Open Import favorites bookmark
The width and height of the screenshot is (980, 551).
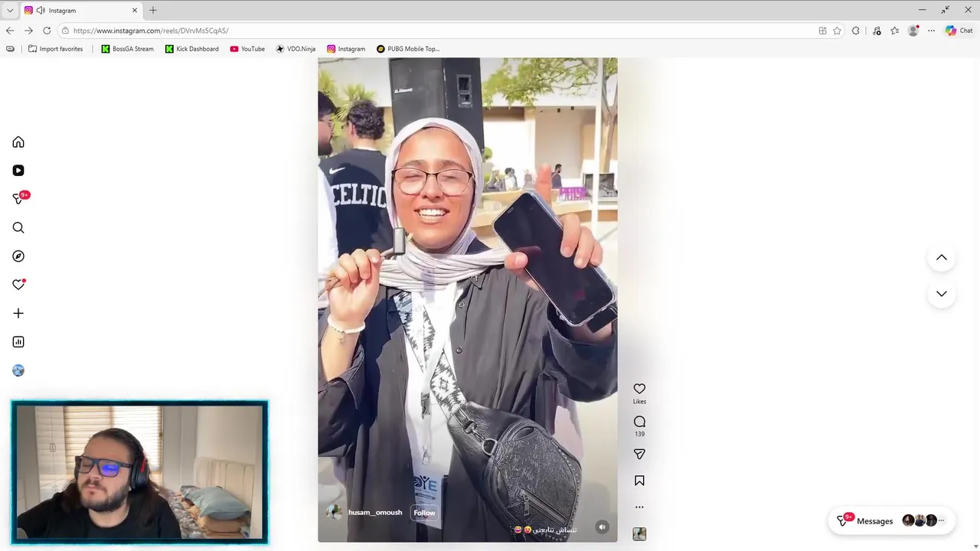(x=55, y=49)
